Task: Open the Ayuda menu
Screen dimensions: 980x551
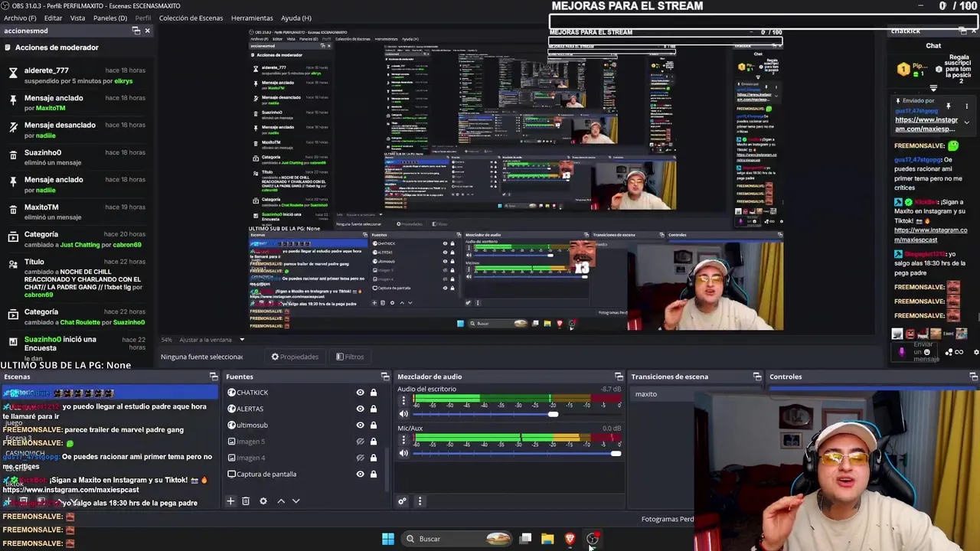Action: point(296,18)
